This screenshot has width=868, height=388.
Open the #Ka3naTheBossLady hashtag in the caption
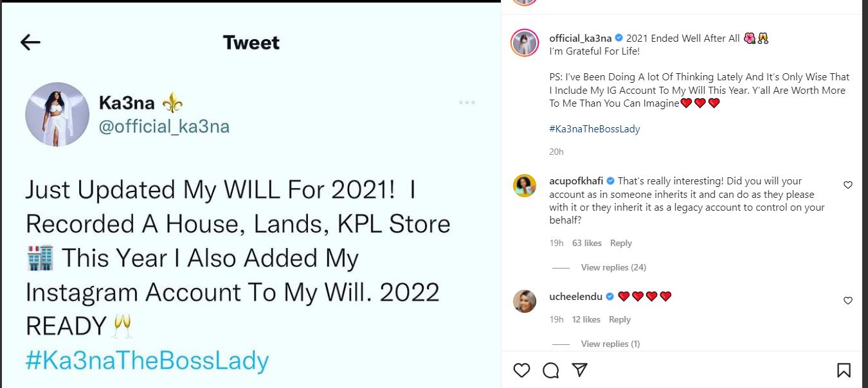click(x=594, y=128)
